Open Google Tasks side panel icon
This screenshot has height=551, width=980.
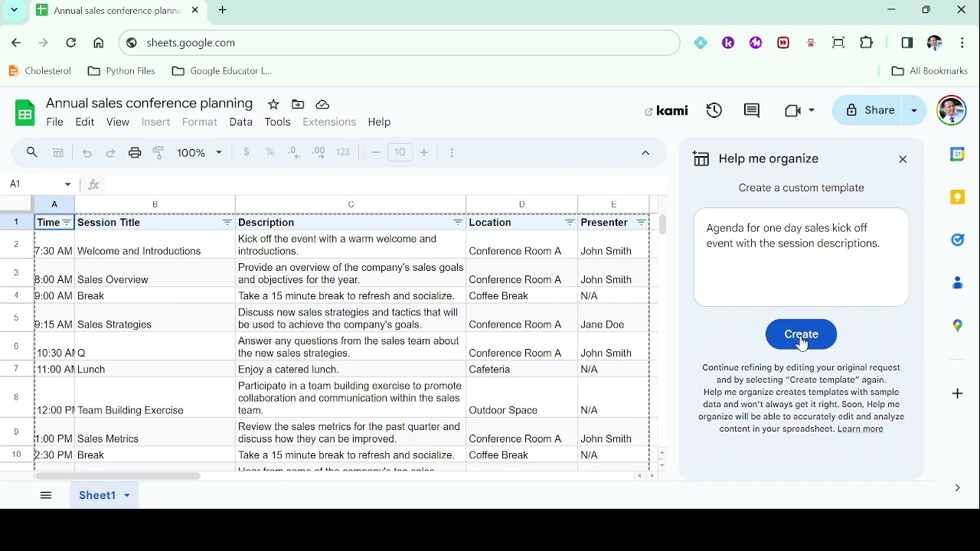(957, 240)
